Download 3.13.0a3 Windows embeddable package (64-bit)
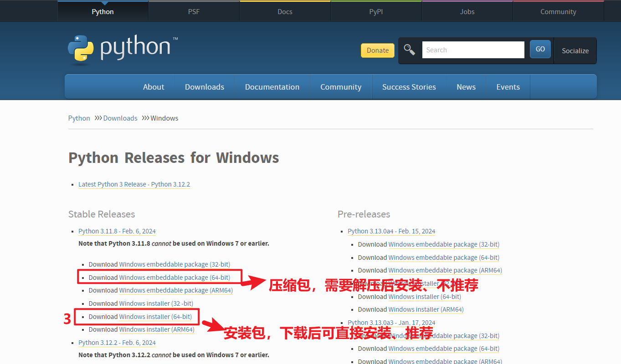621x364 pixels. (x=444, y=349)
